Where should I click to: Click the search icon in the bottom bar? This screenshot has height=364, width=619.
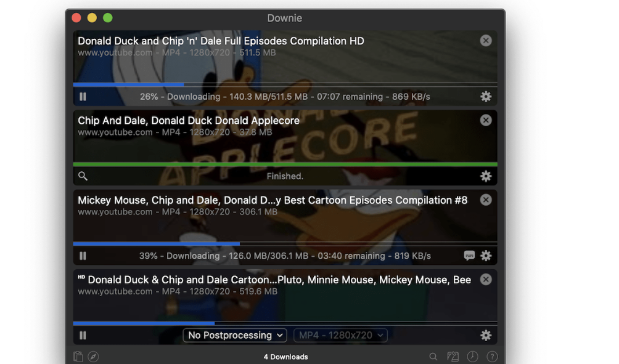pos(433,357)
